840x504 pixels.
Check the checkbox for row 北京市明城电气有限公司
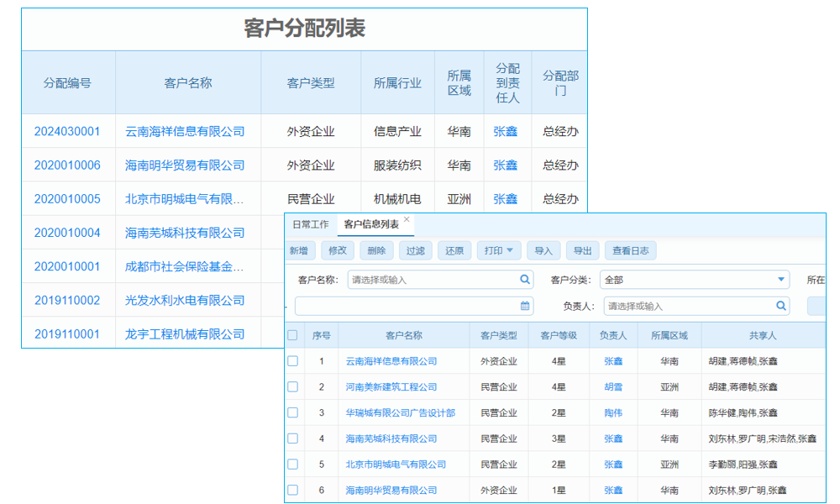pos(293,464)
